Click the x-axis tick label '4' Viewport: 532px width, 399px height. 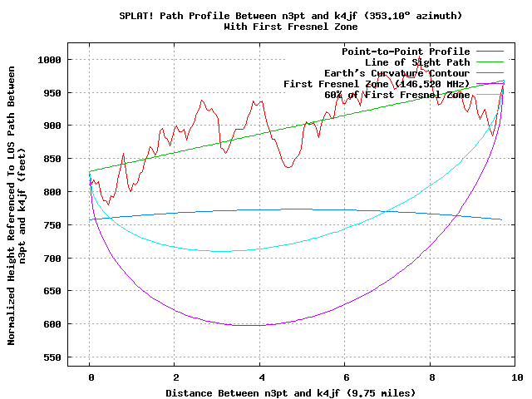point(261,377)
